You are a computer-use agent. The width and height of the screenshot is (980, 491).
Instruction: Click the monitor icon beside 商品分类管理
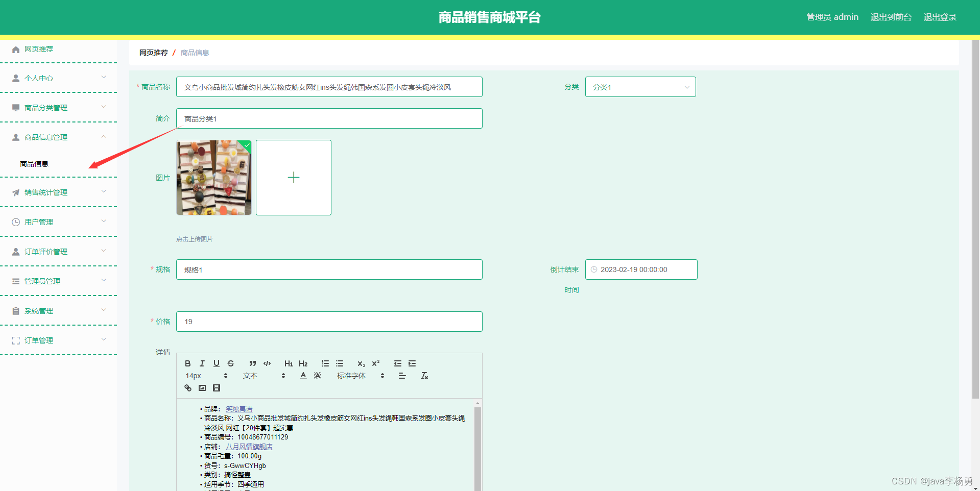tap(16, 108)
